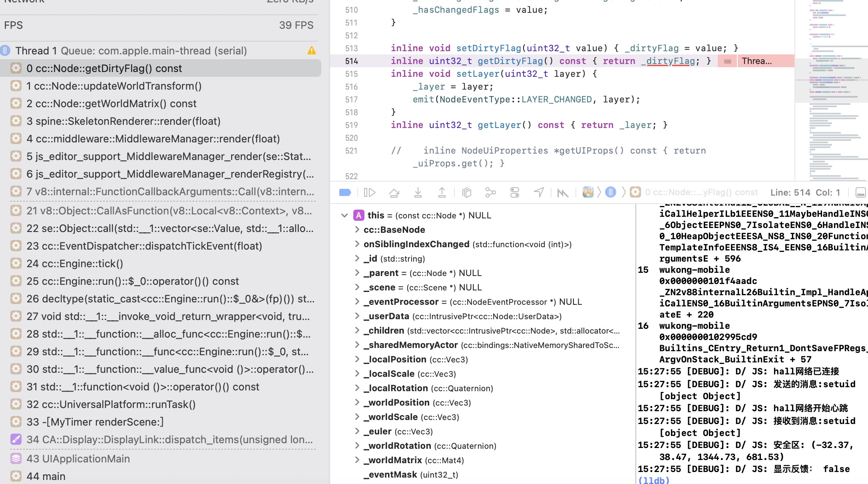Expand the _localPosition Vec3 variable

pyautogui.click(x=357, y=360)
